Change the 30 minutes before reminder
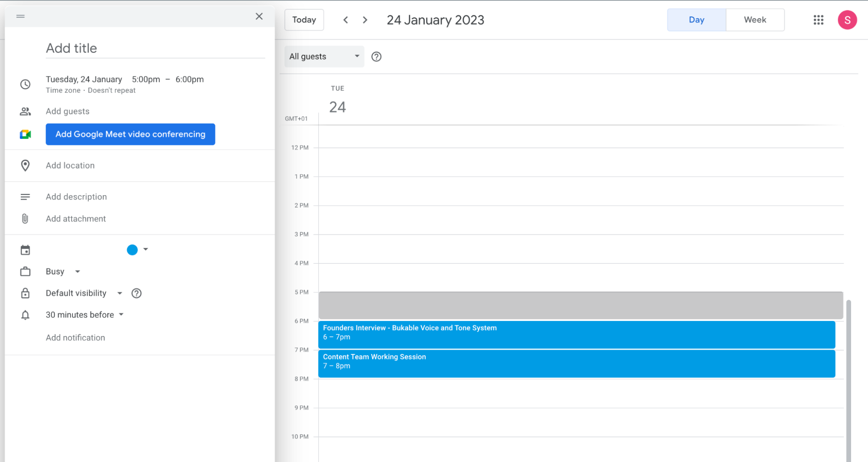Viewport: 868px width, 462px height. pyautogui.click(x=85, y=315)
